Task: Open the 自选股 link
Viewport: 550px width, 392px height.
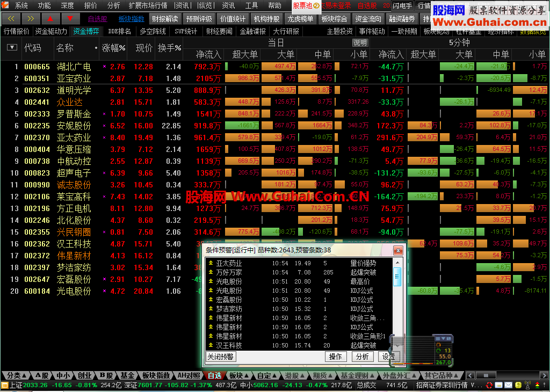Action: click(97, 19)
